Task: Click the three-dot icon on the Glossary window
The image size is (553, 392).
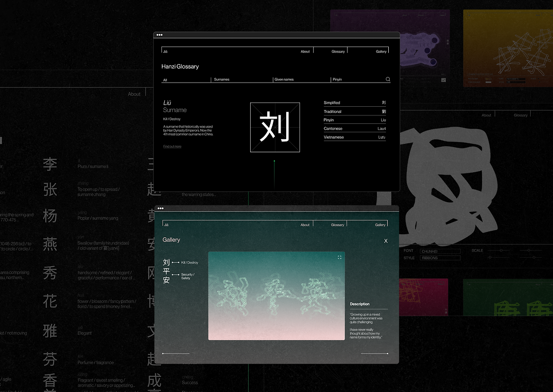Action: 159,35
